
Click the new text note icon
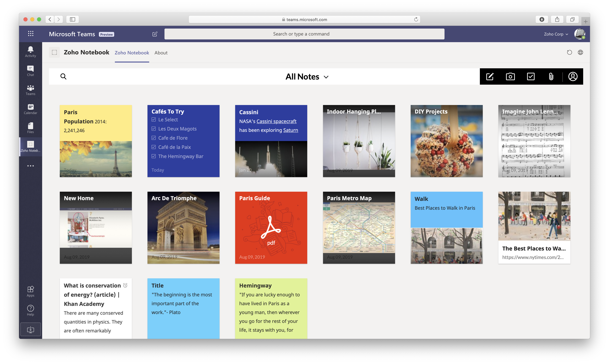[490, 76]
